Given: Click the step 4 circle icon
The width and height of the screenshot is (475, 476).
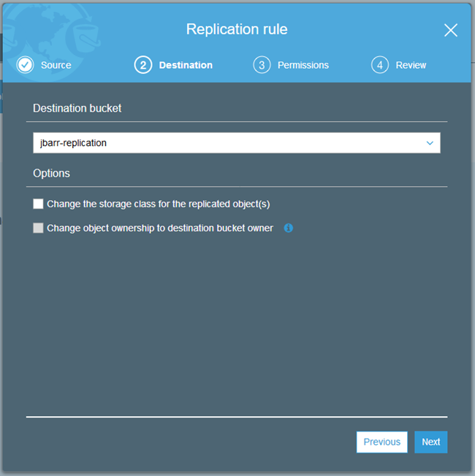Looking at the screenshot, I should pos(379,65).
